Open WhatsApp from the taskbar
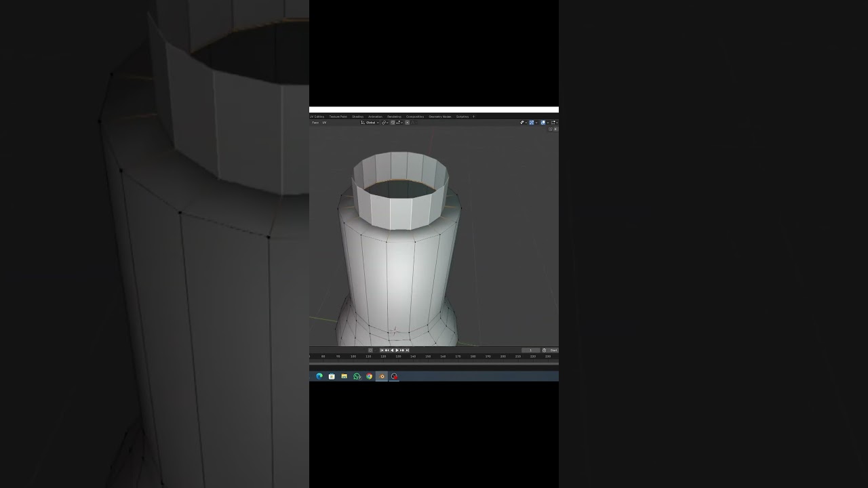 (x=357, y=376)
